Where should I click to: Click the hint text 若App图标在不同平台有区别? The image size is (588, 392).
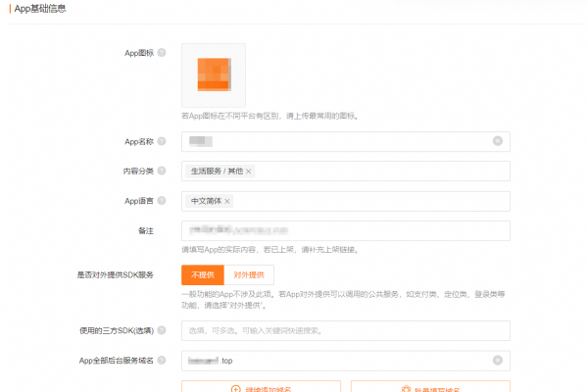270,116
